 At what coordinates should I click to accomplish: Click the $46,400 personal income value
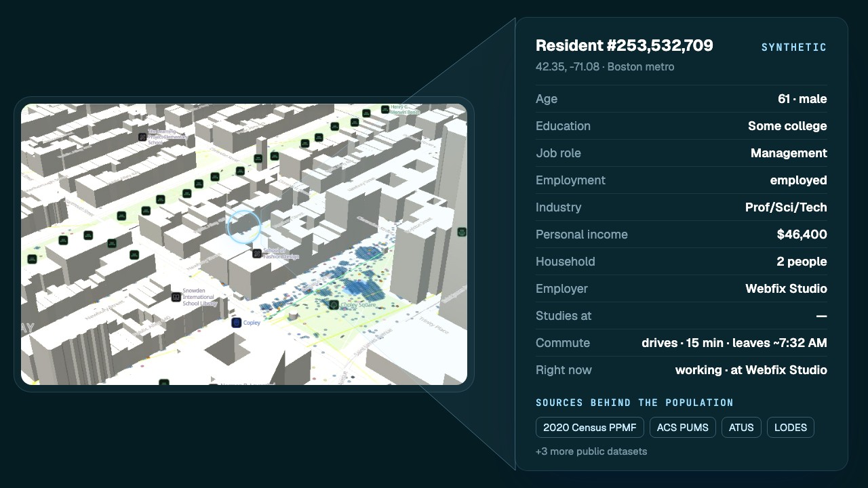(x=802, y=235)
